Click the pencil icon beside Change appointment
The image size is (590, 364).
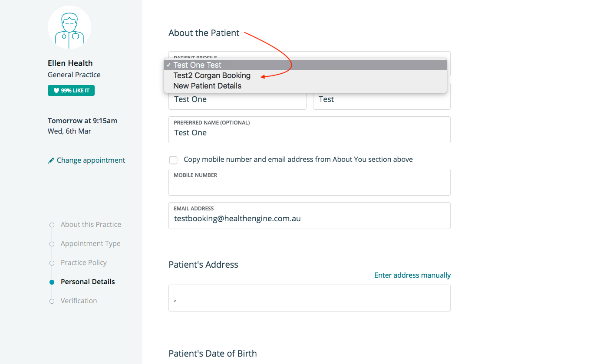click(x=51, y=161)
